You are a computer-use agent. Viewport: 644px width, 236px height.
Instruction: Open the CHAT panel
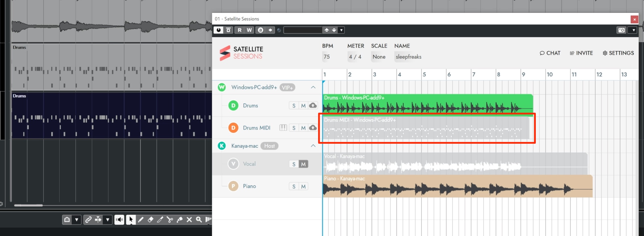tap(550, 53)
